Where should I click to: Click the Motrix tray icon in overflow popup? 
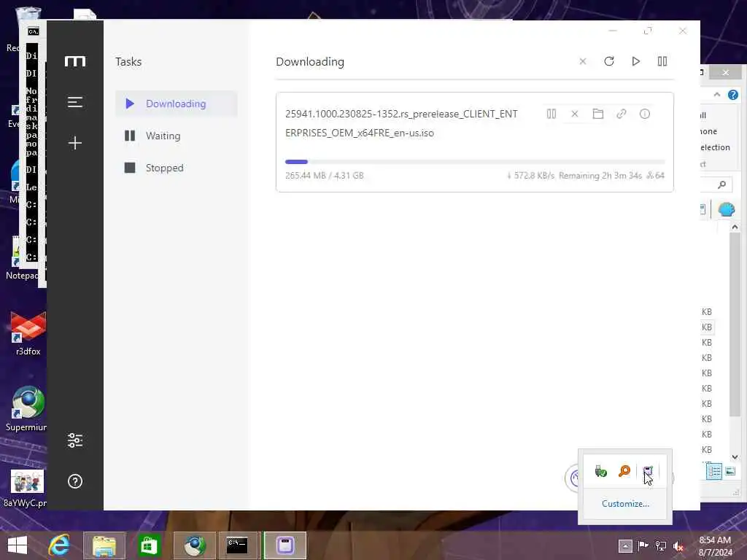648,472
